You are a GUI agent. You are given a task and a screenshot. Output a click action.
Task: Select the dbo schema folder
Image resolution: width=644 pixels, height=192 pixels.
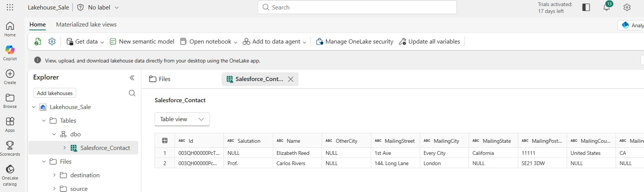pyautogui.click(x=75, y=134)
